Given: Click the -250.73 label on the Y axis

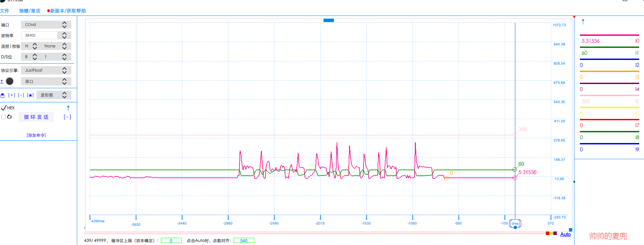Looking at the screenshot, I should tap(560, 217).
